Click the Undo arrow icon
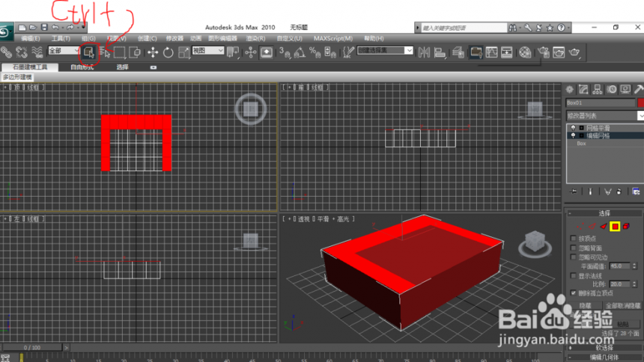 (55, 28)
